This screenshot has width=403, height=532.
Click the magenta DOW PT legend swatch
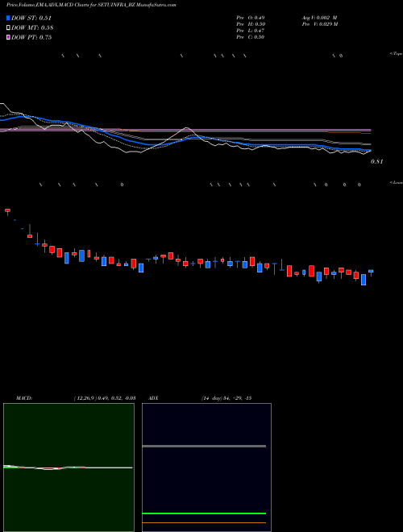point(8,37)
